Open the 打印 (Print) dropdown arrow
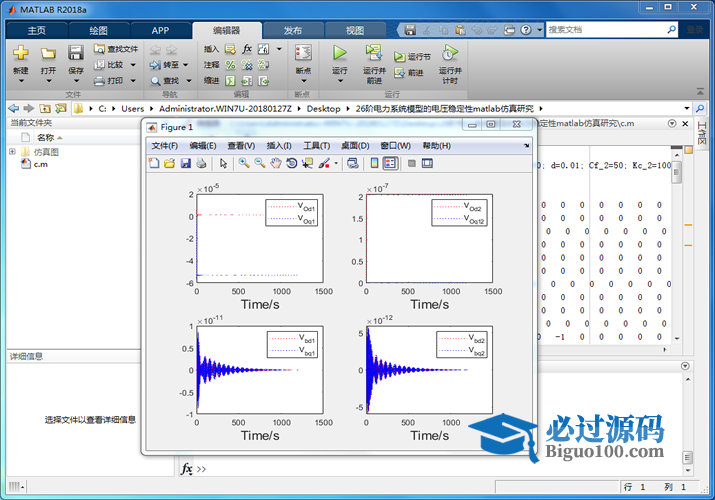 131,81
